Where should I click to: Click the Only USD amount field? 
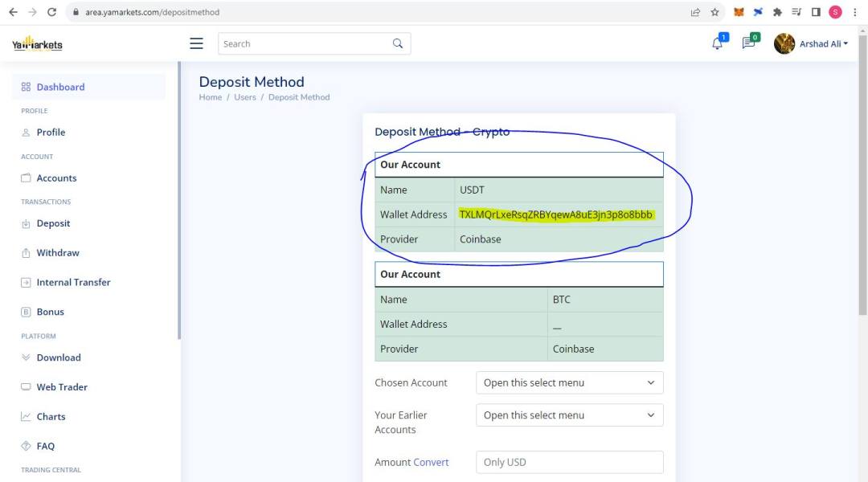point(569,462)
